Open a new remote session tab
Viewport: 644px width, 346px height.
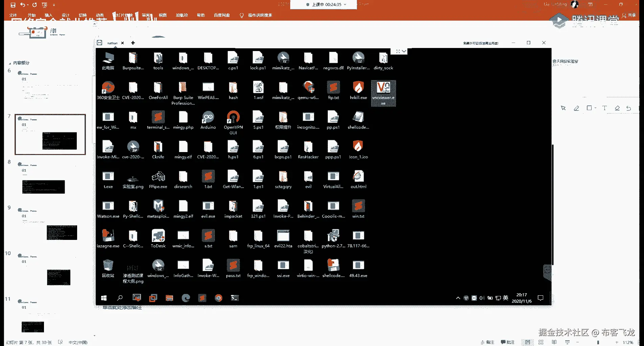133,43
